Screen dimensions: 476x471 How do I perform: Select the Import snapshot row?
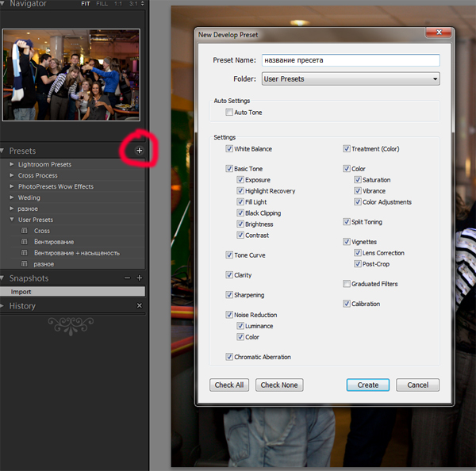[72, 292]
